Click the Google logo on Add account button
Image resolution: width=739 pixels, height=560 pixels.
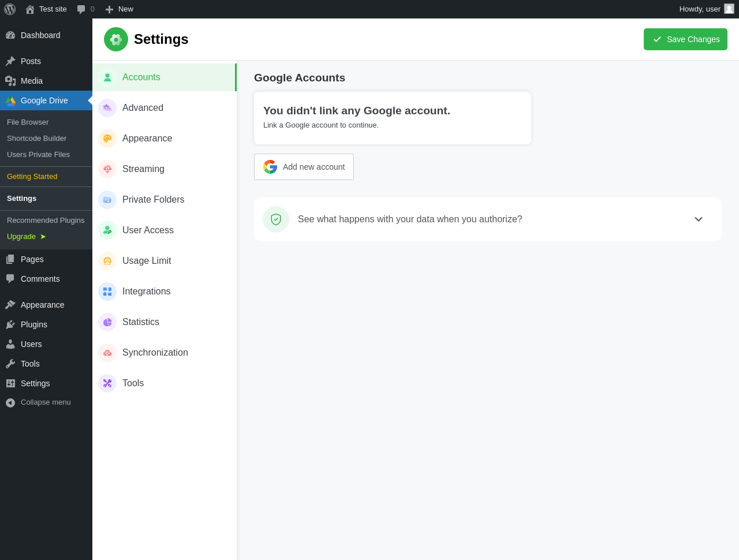[x=270, y=167]
